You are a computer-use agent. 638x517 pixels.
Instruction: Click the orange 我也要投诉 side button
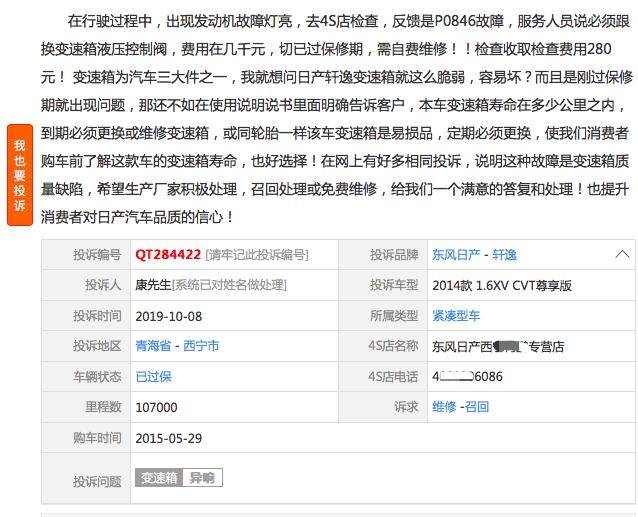pyautogui.click(x=20, y=175)
